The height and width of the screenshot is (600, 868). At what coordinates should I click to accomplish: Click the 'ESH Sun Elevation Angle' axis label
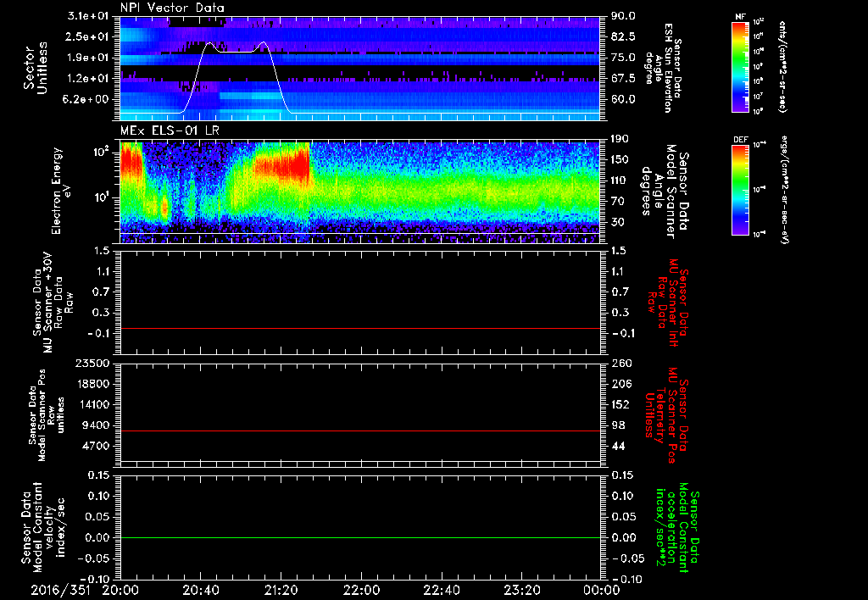click(x=665, y=68)
